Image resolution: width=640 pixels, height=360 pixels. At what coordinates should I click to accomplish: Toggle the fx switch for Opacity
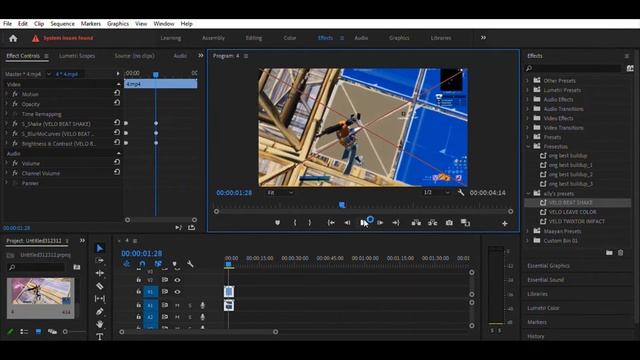click(x=15, y=104)
